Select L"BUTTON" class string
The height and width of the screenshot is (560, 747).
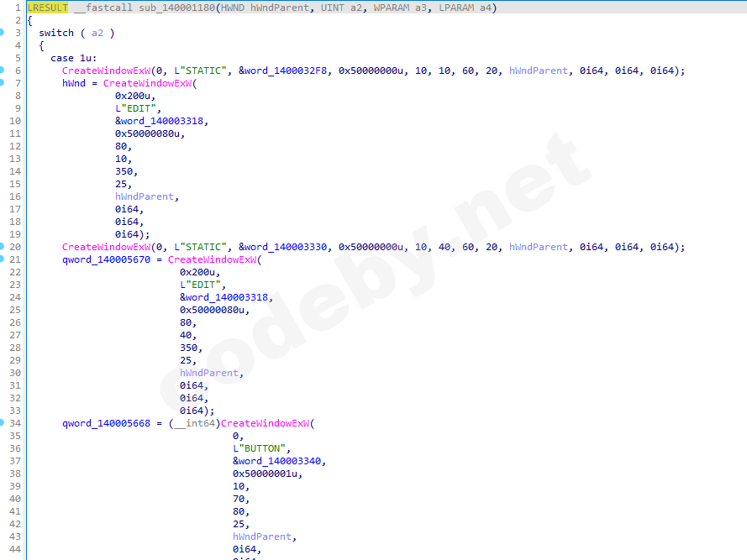pos(259,448)
